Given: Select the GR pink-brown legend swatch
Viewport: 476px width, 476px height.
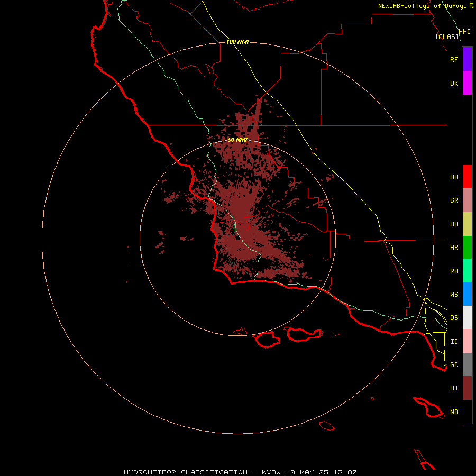Looking at the screenshot, I should click(467, 200).
